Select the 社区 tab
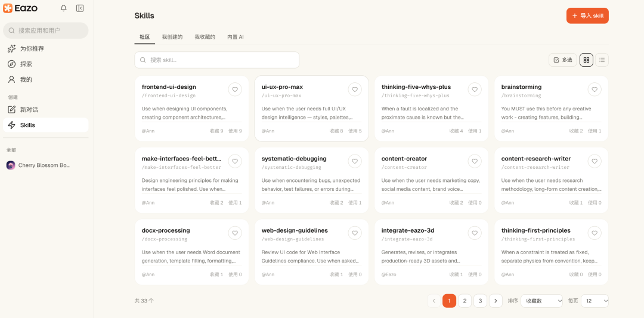644x318 pixels. pos(144,37)
